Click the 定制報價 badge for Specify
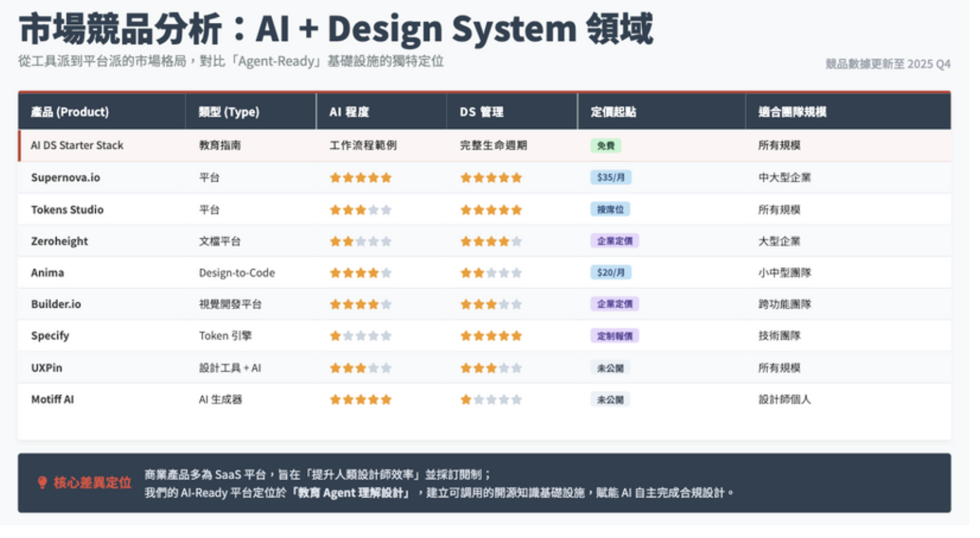Image resolution: width=980 pixels, height=538 pixels. pos(615,336)
